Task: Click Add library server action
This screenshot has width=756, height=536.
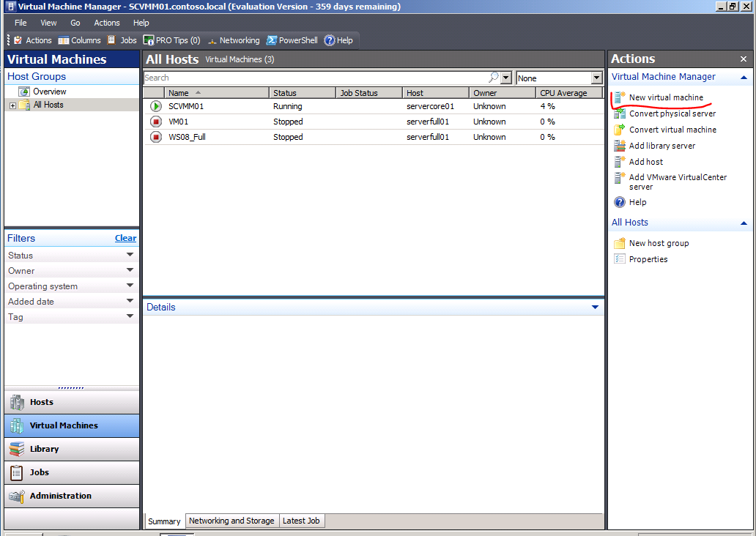Action: (x=655, y=146)
